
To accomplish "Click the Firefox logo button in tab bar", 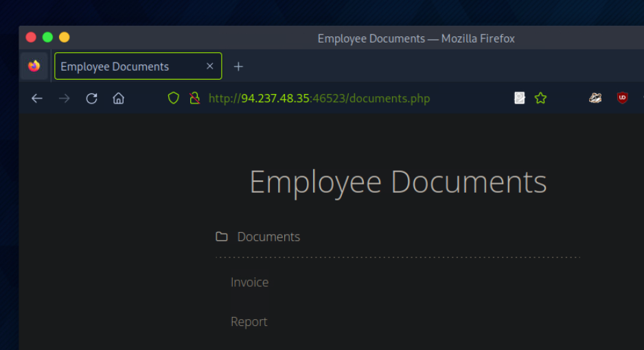I will tap(34, 67).
